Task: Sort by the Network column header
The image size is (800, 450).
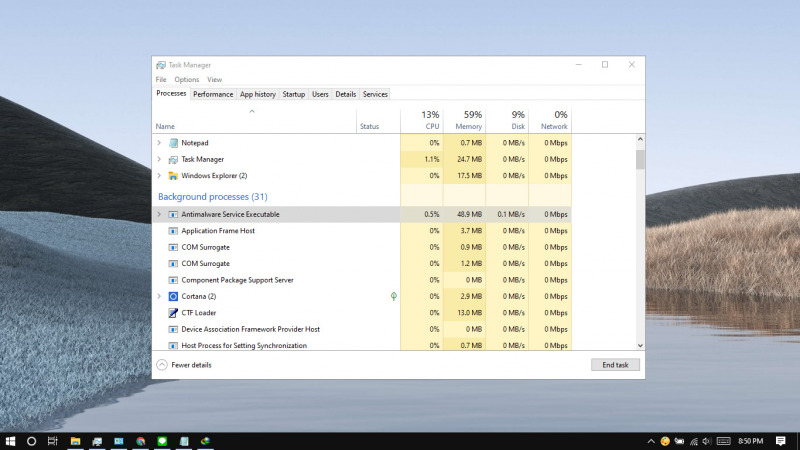Action: tap(550, 120)
